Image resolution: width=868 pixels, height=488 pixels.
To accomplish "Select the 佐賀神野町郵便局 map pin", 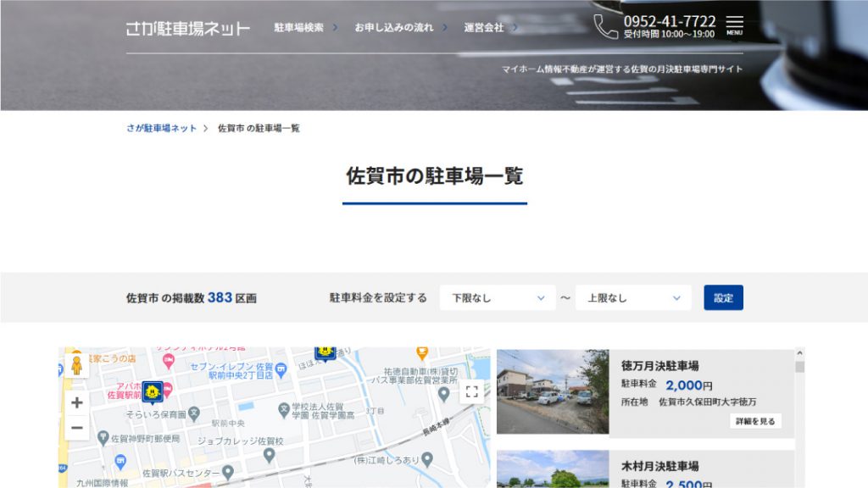I will pyautogui.click(x=103, y=438).
